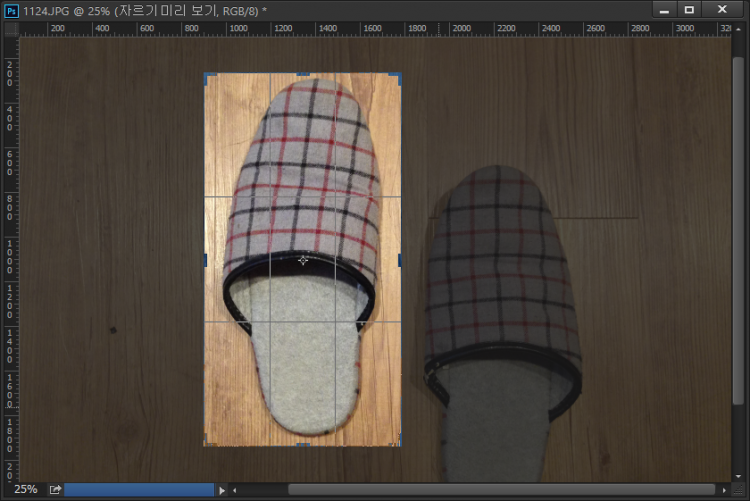This screenshot has height=501, width=750.
Task: Click the top-left crop corner handle
Action: click(207, 75)
